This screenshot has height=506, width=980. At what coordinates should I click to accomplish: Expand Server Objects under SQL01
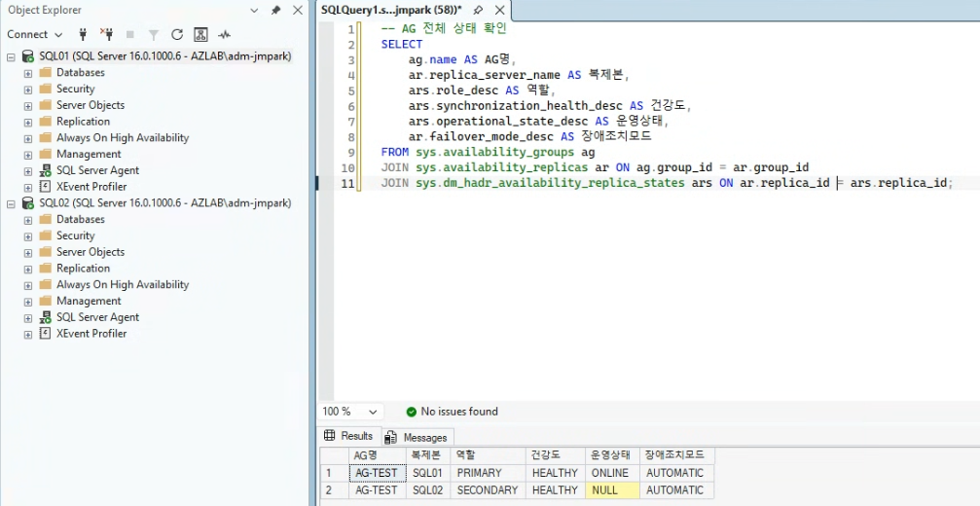coord(28,105)
